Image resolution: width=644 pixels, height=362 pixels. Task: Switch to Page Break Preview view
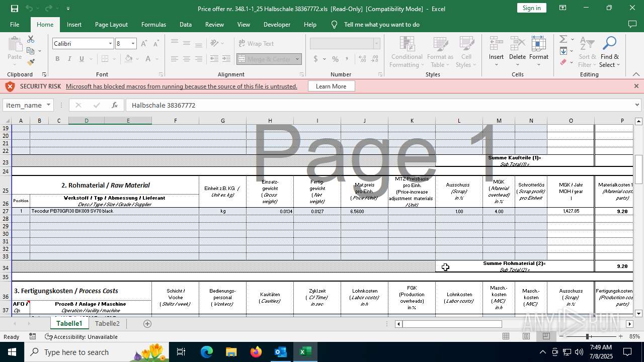click(546, 336)
